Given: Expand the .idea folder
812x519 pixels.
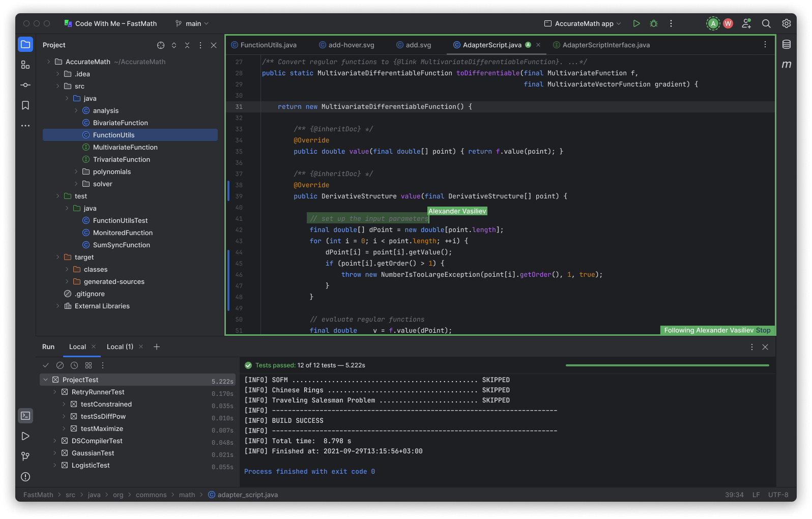Looking at the screenshot, I should tap(58, 74).
